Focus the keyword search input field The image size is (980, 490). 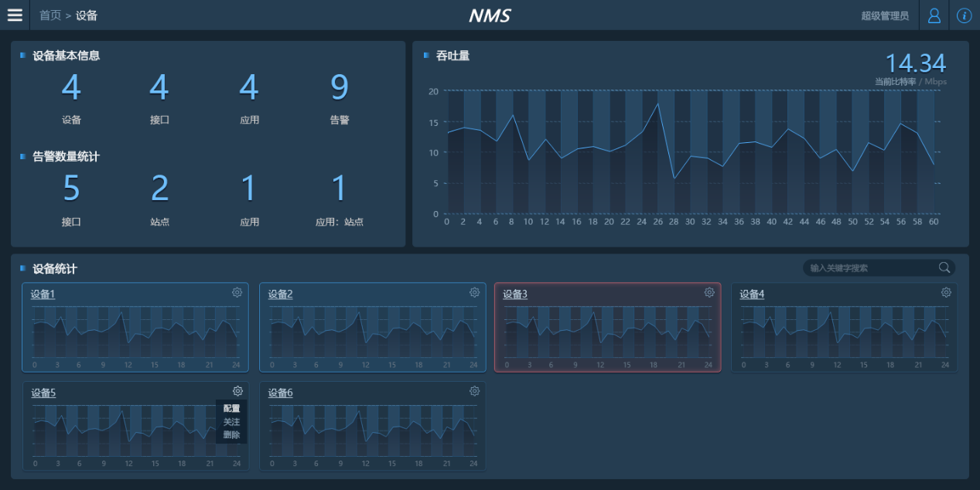coord(870,268)
